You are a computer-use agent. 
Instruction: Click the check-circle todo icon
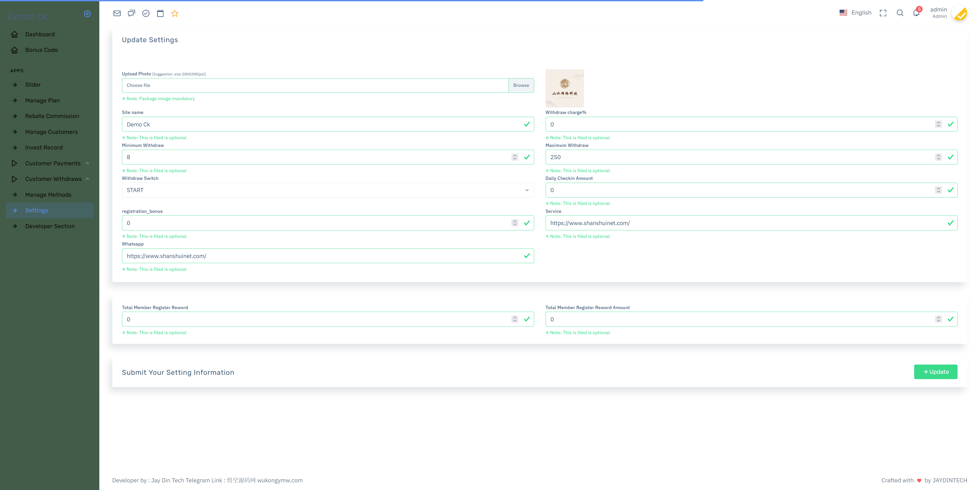[146, 13]
